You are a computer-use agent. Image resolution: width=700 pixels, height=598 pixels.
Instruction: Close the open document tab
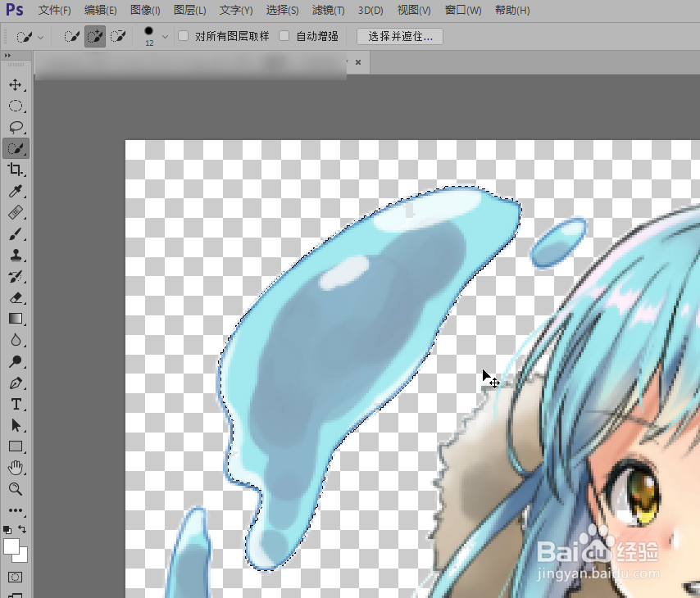click(358, 62)
